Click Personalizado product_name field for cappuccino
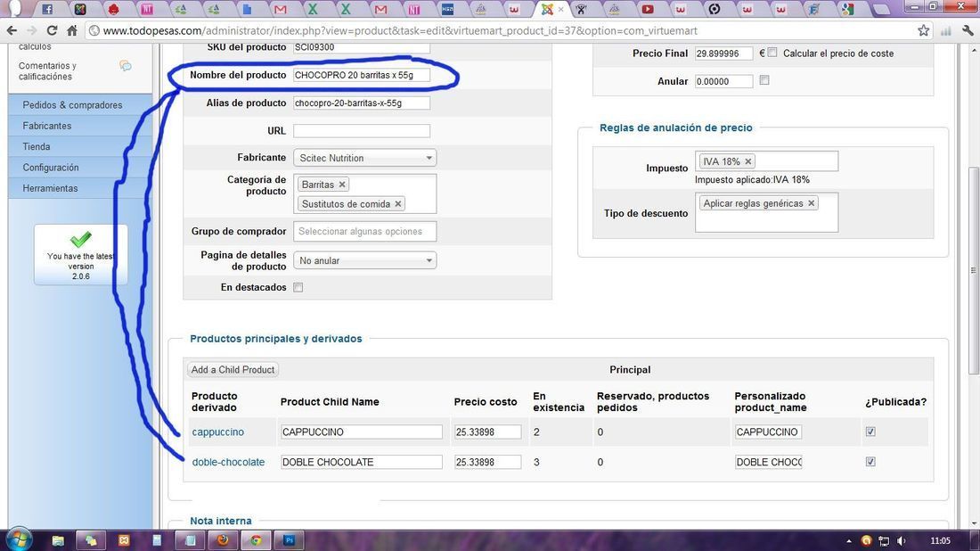 click(x=768, y=432)
